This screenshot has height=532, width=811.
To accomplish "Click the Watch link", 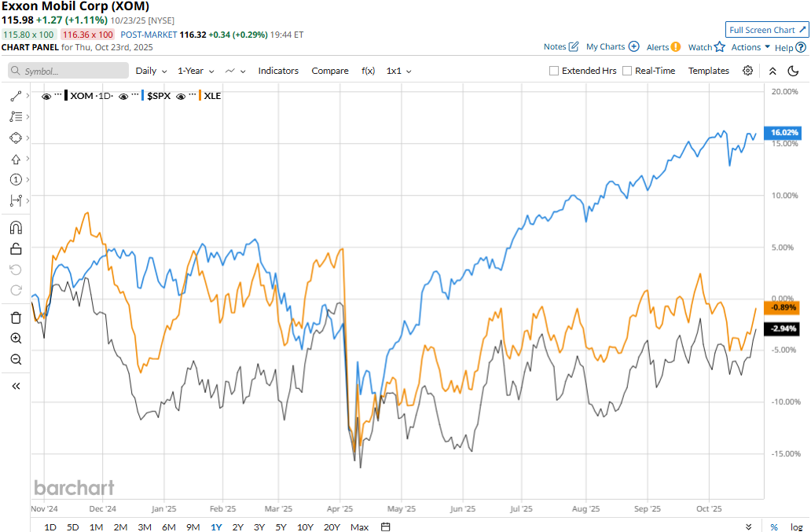I will tap(699, 47).
